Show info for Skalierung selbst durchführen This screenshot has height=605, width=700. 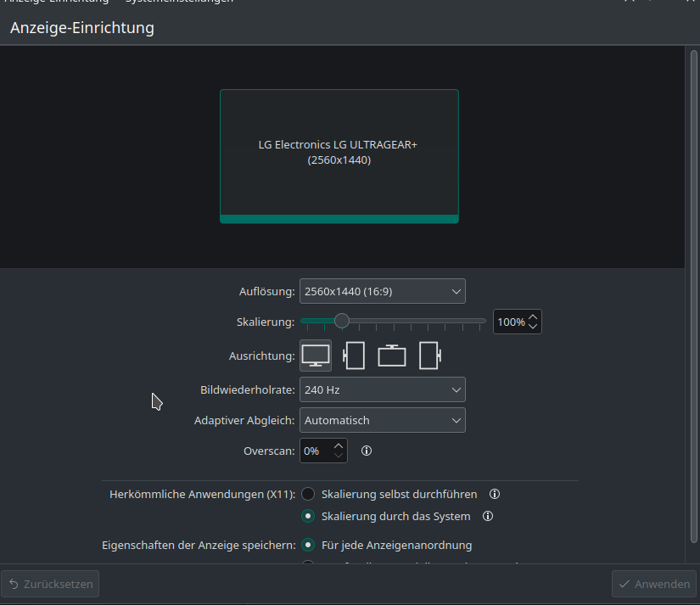[495, 495]
